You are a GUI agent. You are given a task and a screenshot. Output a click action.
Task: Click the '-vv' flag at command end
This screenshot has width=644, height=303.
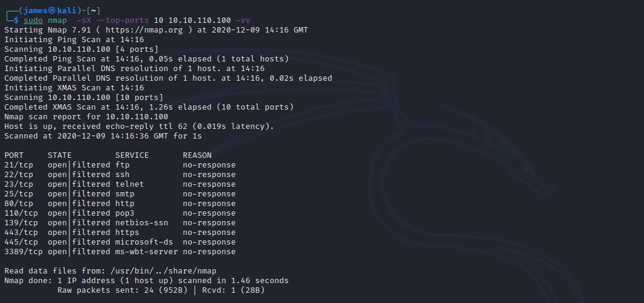[243, 20]
